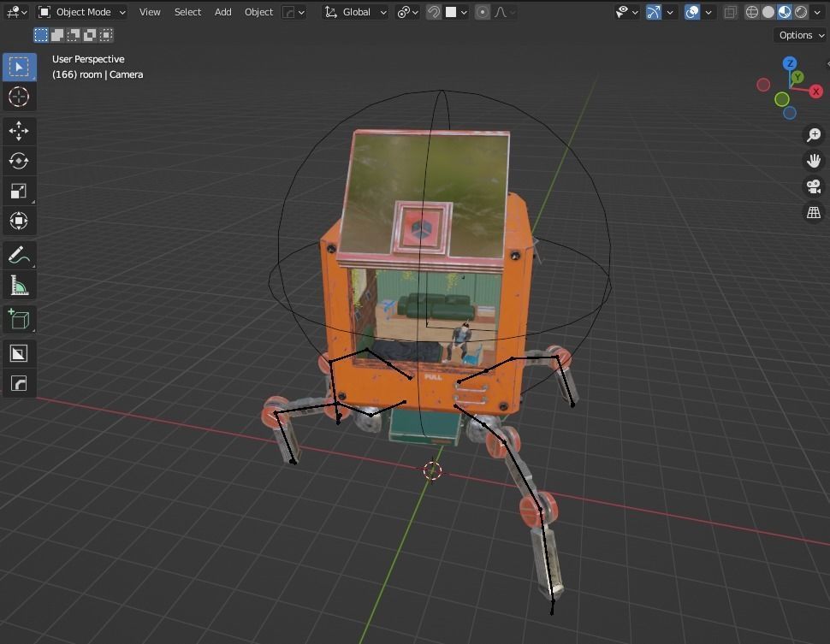Viewport: 830px width, 644px height.
Task: Click the 3D cursor in the viewport
Action: coord(432,470)
